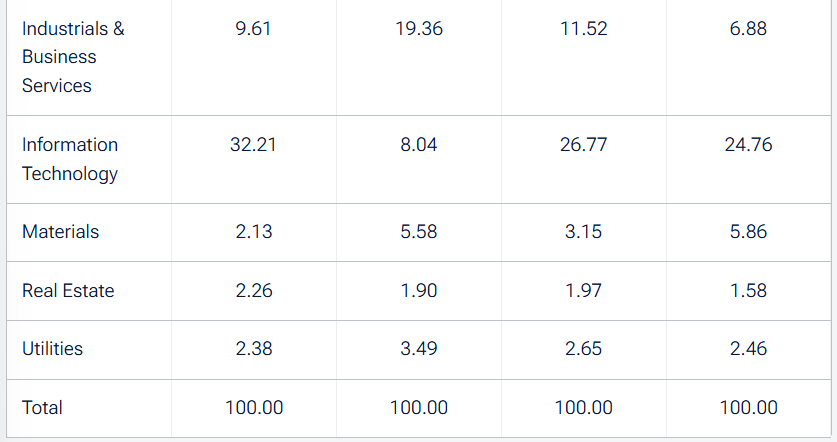Click the Materials row label
The width and height of the screenshot is (837, 442).
click(61, 232)
